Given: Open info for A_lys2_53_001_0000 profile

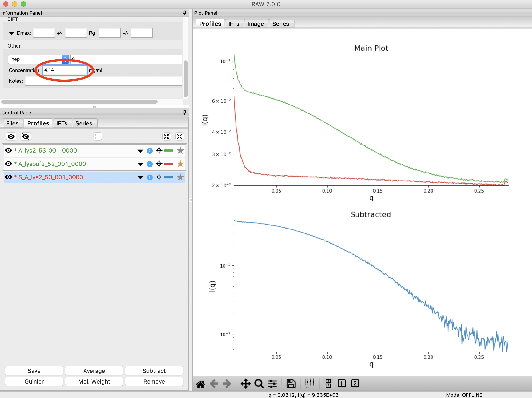Looking at the screenshot, I should 150,151.
